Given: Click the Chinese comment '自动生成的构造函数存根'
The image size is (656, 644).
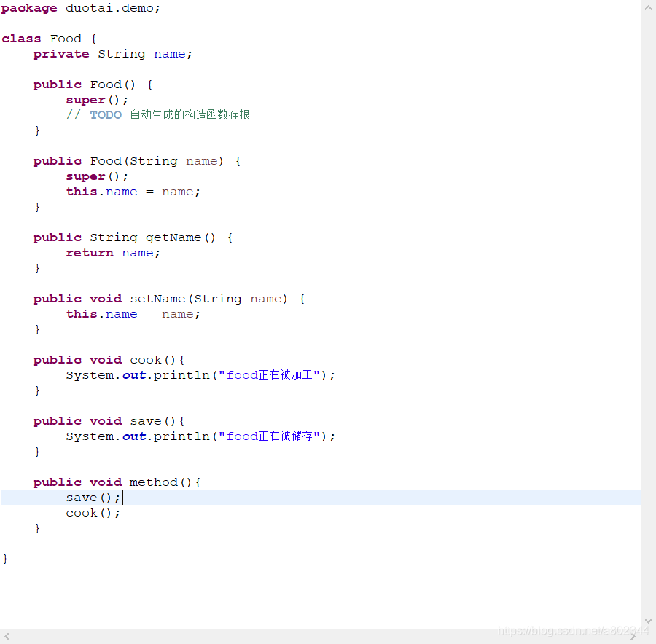Looking at the screenshot, I should click(x=190, y=115).
